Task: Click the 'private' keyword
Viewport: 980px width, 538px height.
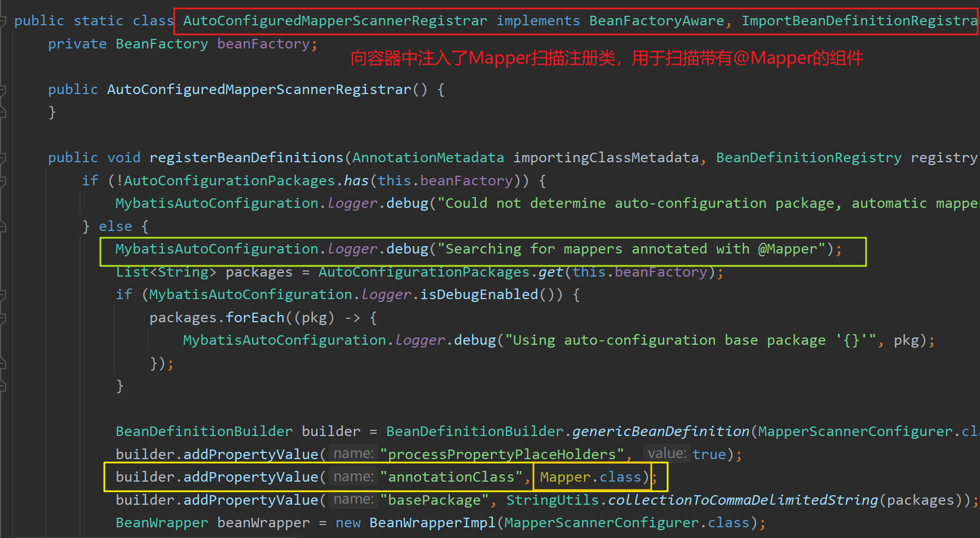Action: 77,44
